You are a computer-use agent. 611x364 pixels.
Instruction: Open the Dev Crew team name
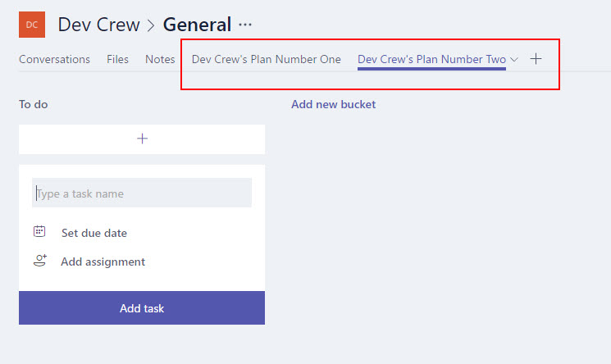[x=99, y=25]
